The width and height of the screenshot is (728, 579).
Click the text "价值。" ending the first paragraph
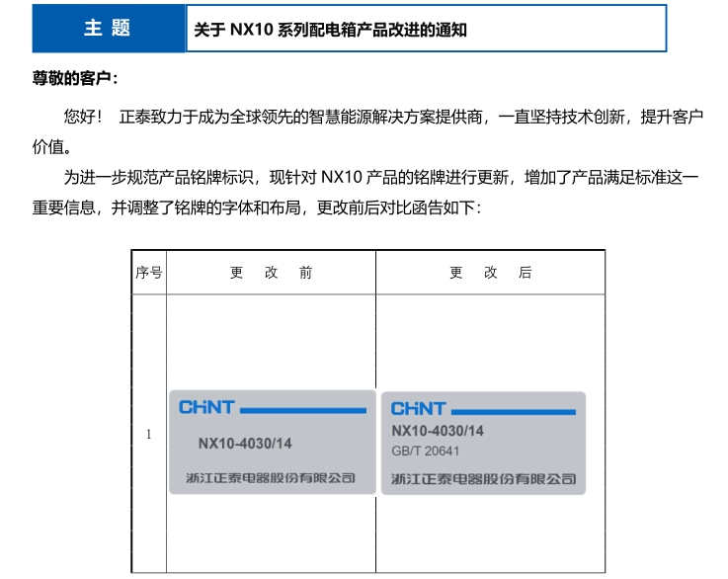tap(52, 147)
